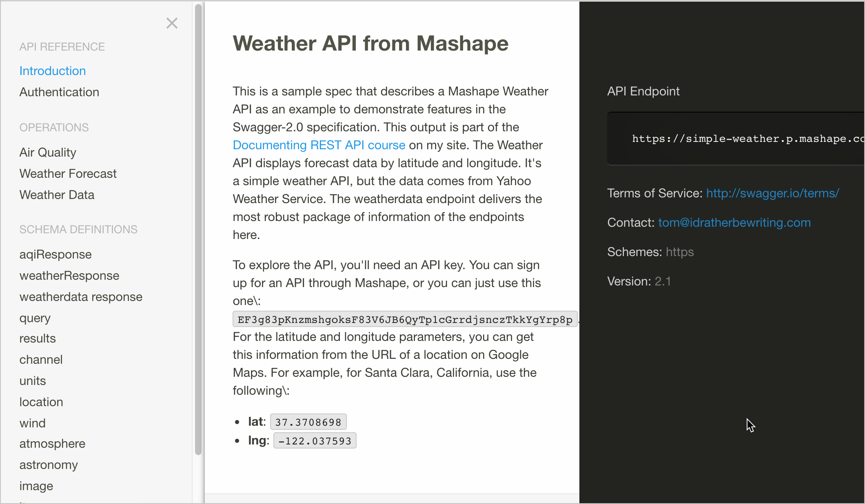Screen dimensions: 865x504
Task: Select the Weather Data operation
Action: click(57, 195)
